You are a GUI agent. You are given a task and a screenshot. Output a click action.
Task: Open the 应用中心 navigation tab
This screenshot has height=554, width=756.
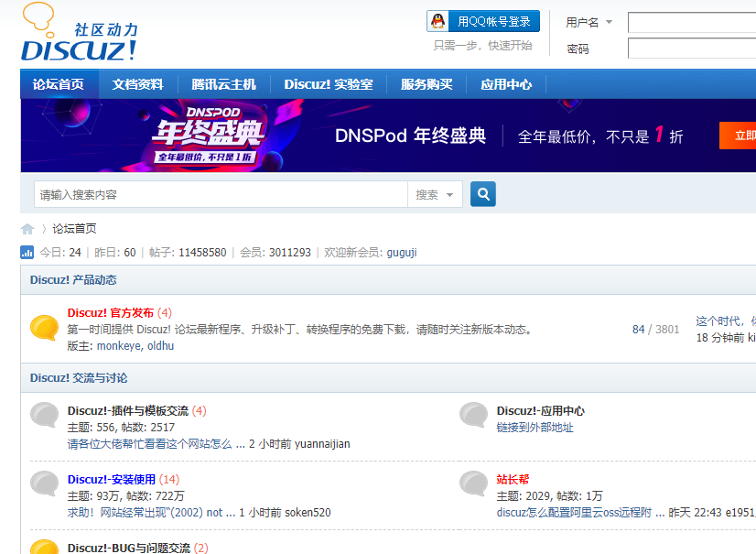(505, 84)
